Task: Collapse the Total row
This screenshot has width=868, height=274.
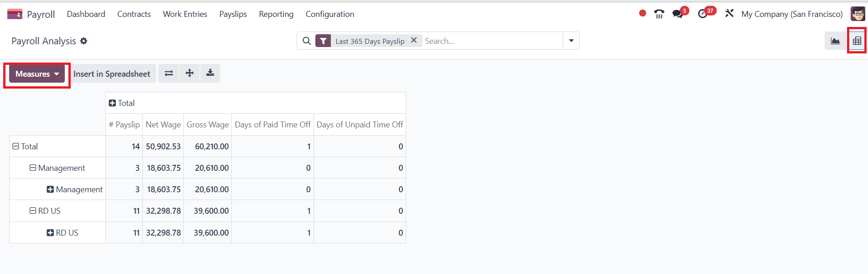Action: coord(16,147)
